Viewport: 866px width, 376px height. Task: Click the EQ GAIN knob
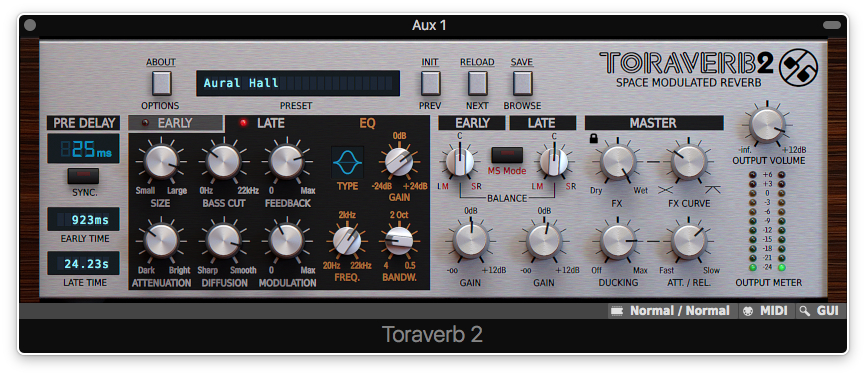tap(399, 162)
